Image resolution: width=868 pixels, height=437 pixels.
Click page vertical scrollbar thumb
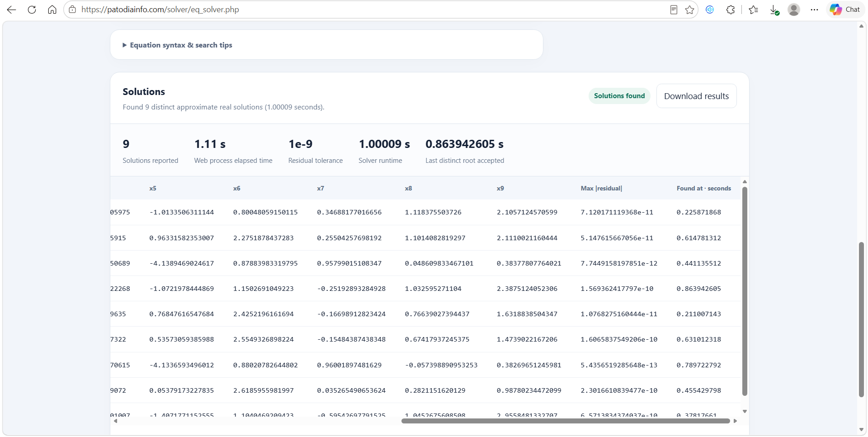861,320
